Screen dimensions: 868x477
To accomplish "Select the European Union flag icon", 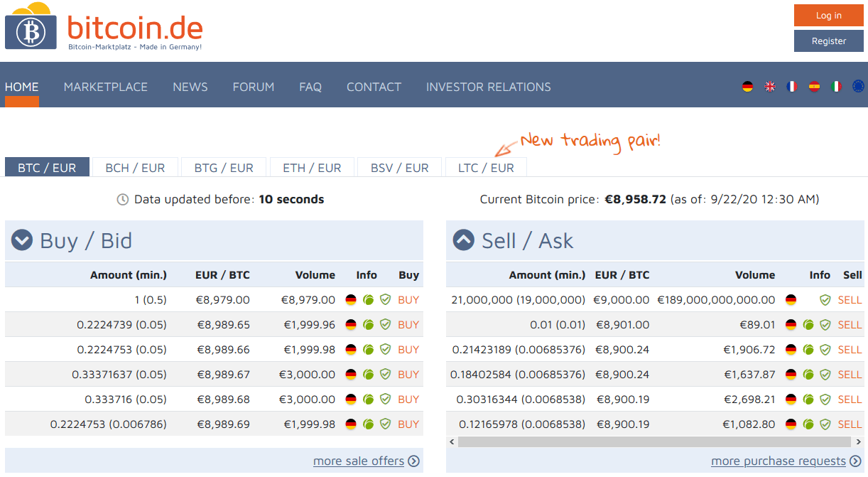I will [859, 87].
